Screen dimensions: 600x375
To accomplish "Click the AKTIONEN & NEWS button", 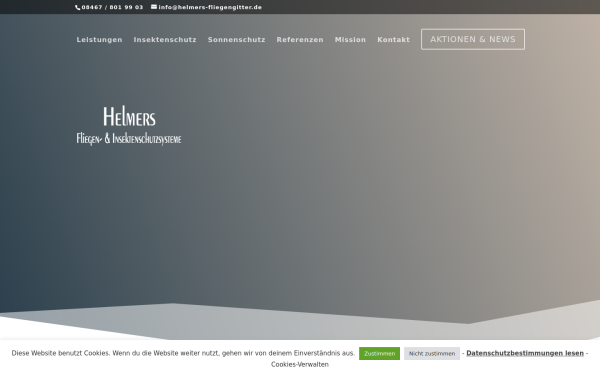I will click(x=473, y=39).
